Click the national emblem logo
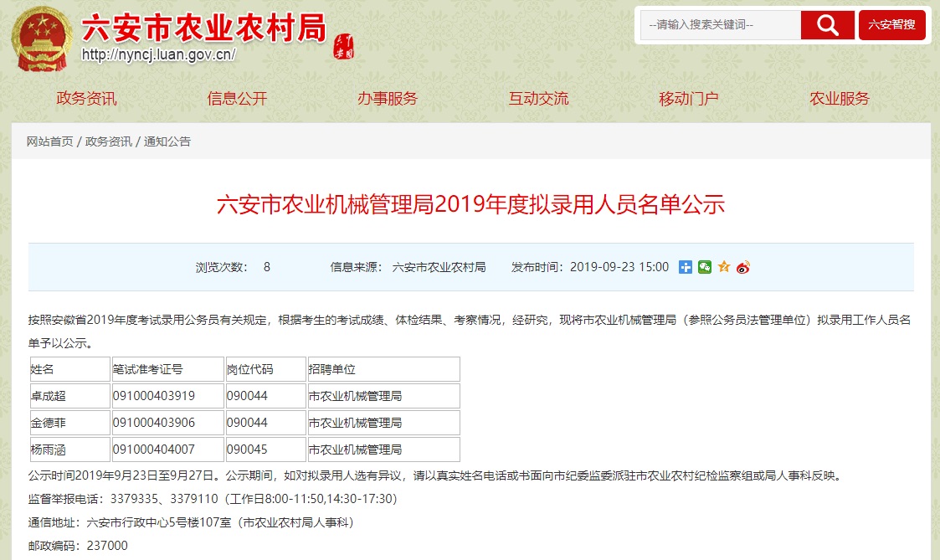This screenshot has width=940, height=560. point(41,39)
